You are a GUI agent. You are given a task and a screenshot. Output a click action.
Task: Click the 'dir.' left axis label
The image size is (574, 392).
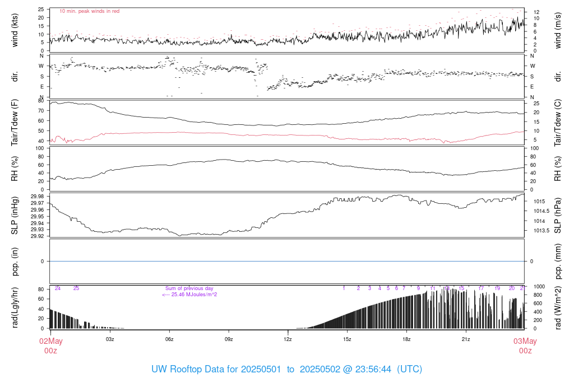[15, 76]
